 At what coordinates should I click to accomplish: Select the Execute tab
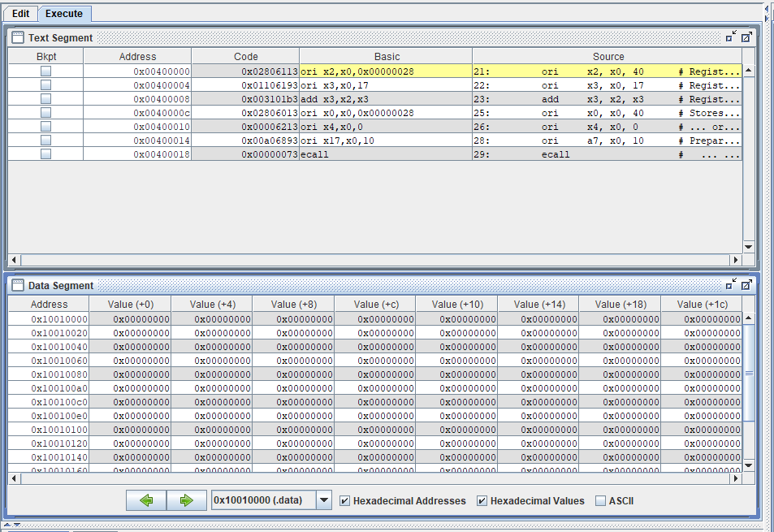pos(65,14)
